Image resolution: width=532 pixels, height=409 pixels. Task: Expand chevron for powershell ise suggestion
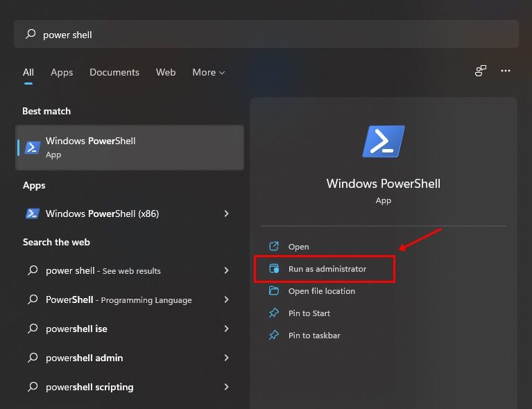coord(226,329)
